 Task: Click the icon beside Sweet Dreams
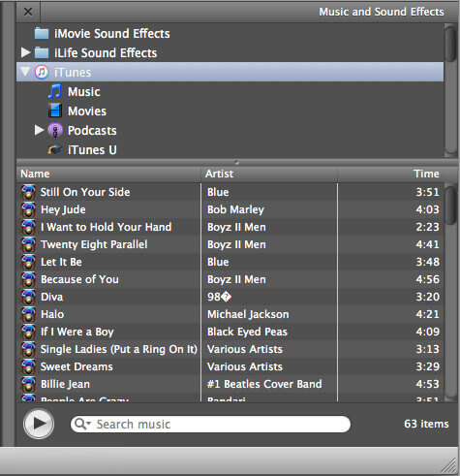[28, 366]
